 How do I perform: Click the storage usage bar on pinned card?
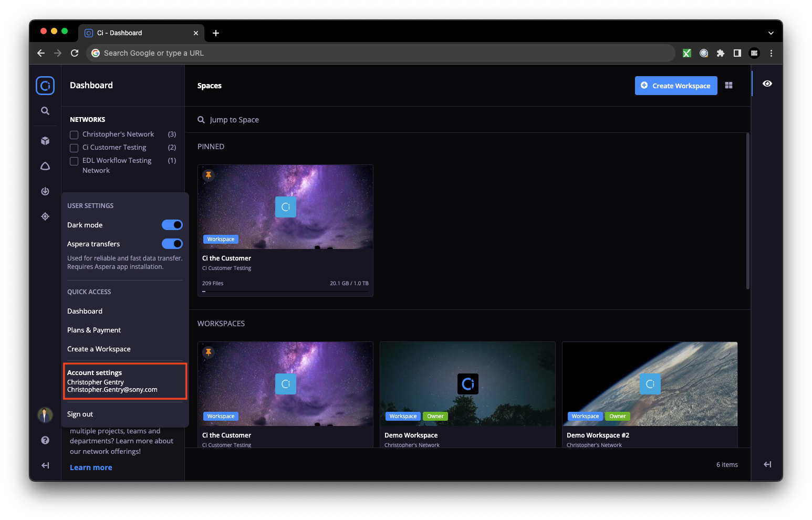click(285, 292)
